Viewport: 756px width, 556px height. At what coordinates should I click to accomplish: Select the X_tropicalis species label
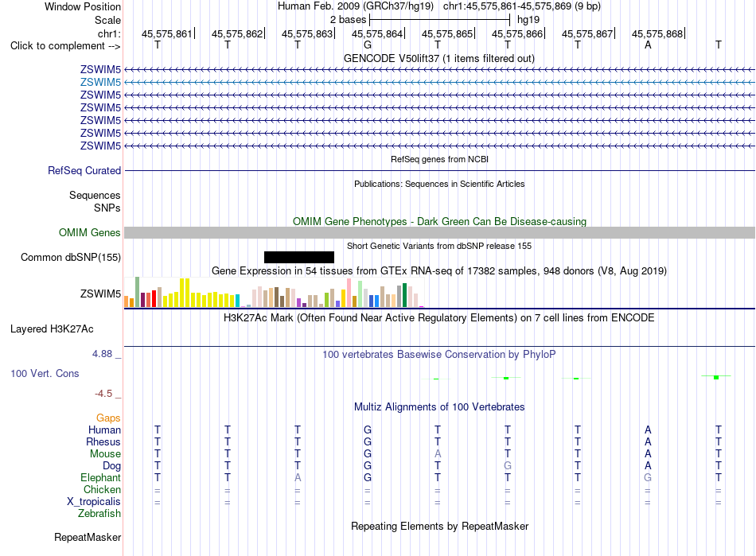coord(94,502)
